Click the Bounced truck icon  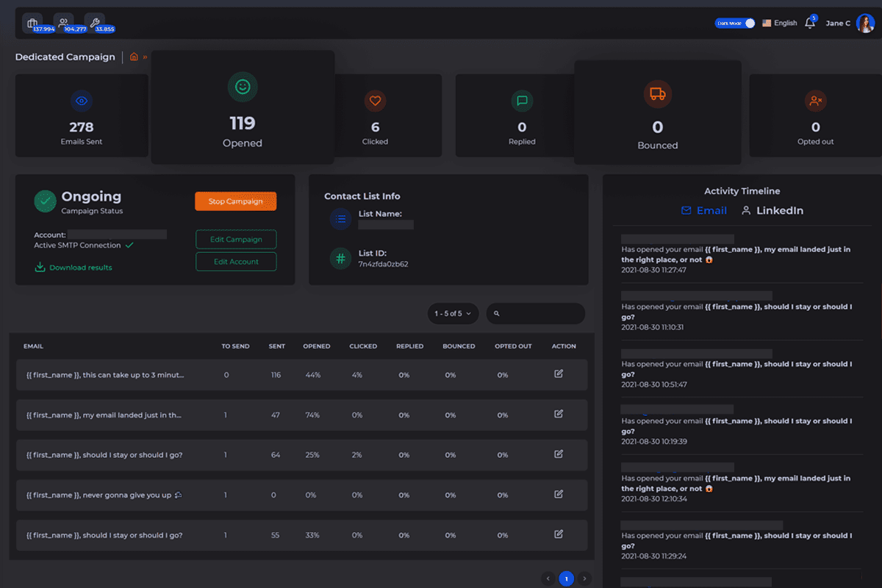tap(657, 93)
